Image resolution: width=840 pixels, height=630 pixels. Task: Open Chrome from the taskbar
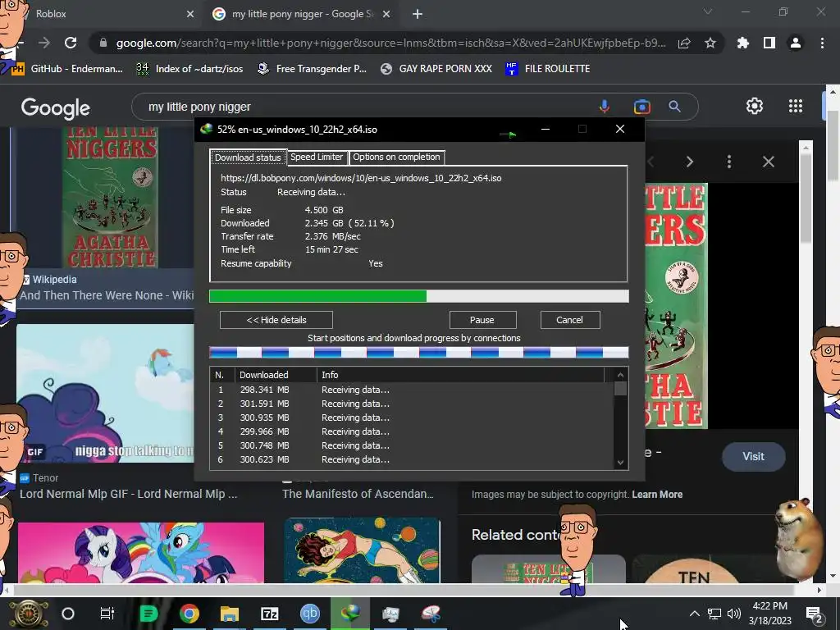click(x=189, y=614)
